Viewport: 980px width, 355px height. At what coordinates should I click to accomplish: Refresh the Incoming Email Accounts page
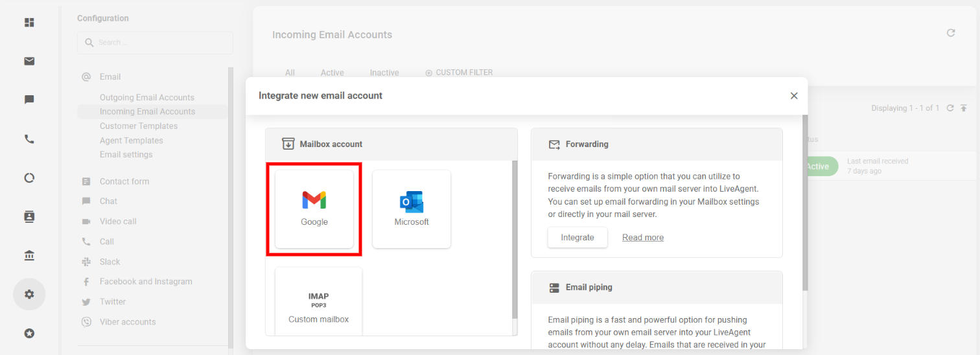[951, 33]
